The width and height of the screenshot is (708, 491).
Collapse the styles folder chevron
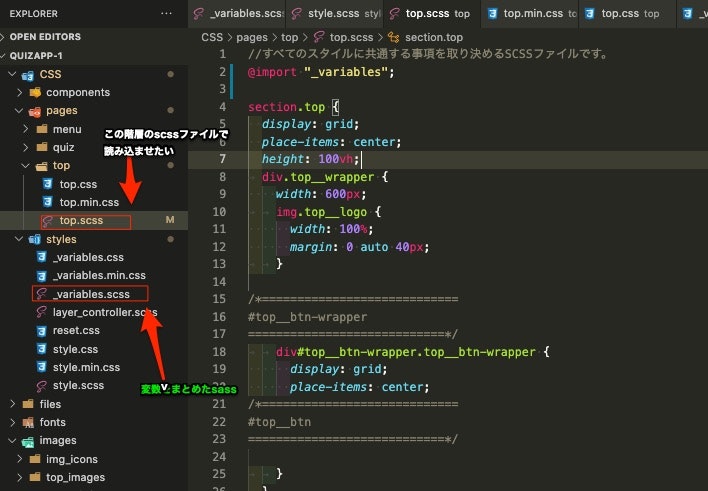(19, 239)
